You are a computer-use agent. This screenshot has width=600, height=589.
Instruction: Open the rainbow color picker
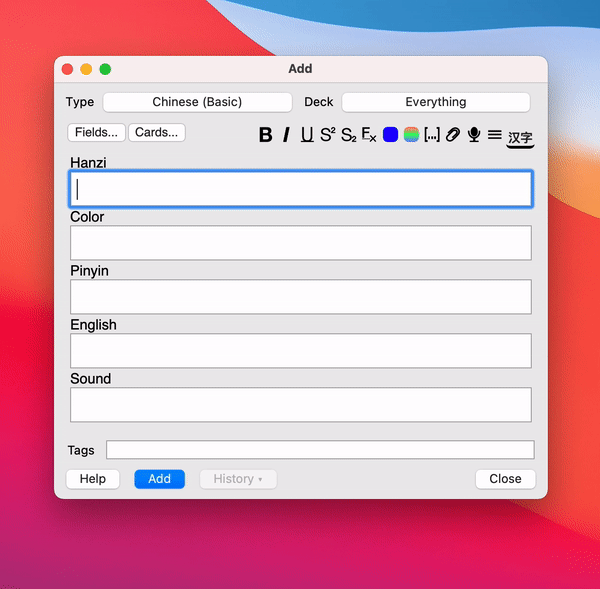point(411,135)
